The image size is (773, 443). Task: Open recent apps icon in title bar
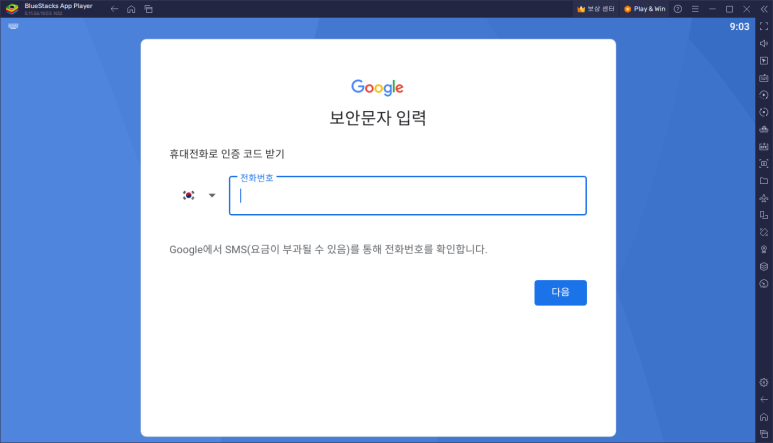[x=148, y=9]
